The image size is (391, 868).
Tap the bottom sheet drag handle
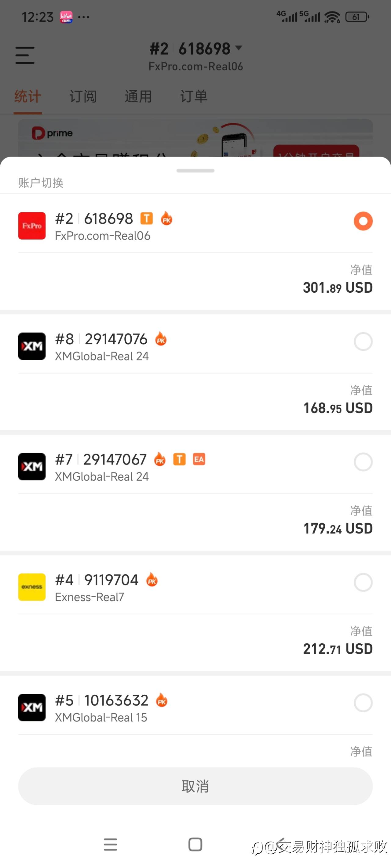pos(195,171)
